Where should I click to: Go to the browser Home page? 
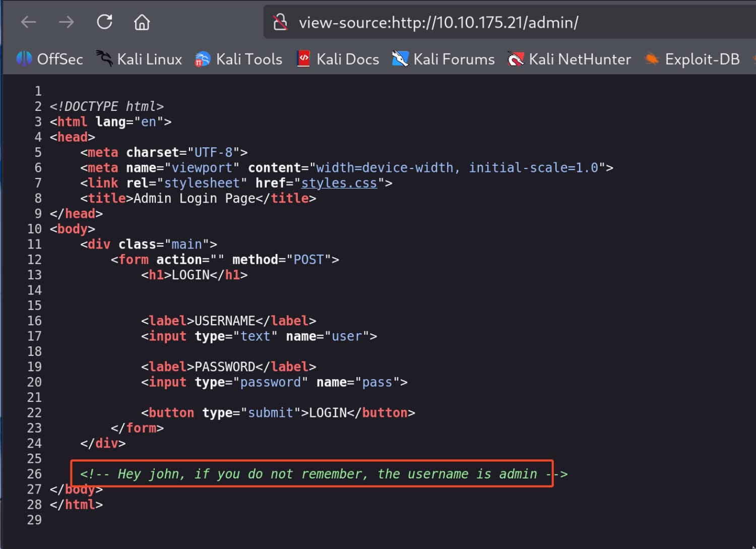pyautogui.click(x=142, y=22)
